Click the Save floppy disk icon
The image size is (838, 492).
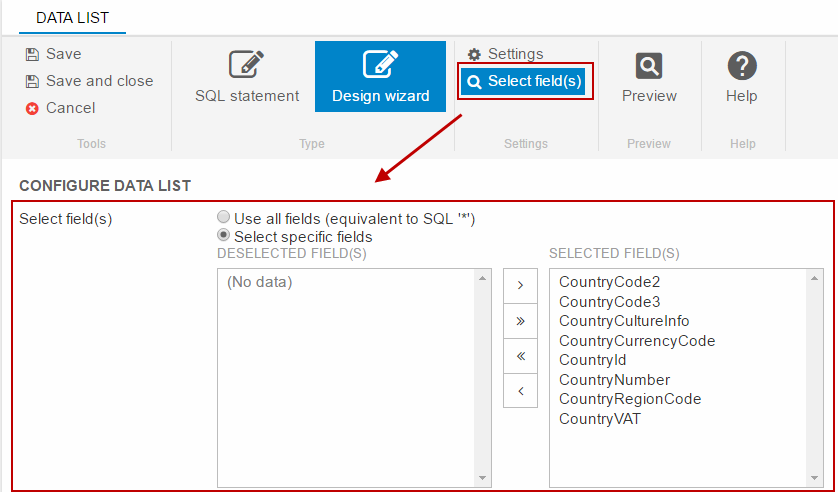tap(32, 54)
